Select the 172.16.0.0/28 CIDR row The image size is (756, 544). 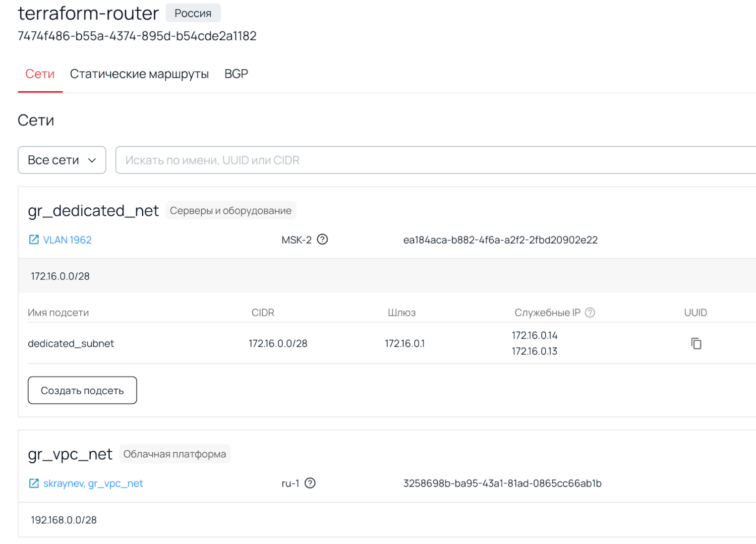click(x=60, y=276)
